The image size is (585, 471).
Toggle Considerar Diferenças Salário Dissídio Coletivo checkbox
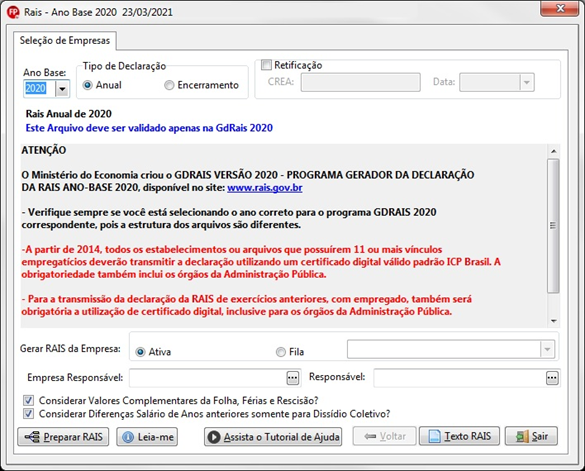[28, 414]
